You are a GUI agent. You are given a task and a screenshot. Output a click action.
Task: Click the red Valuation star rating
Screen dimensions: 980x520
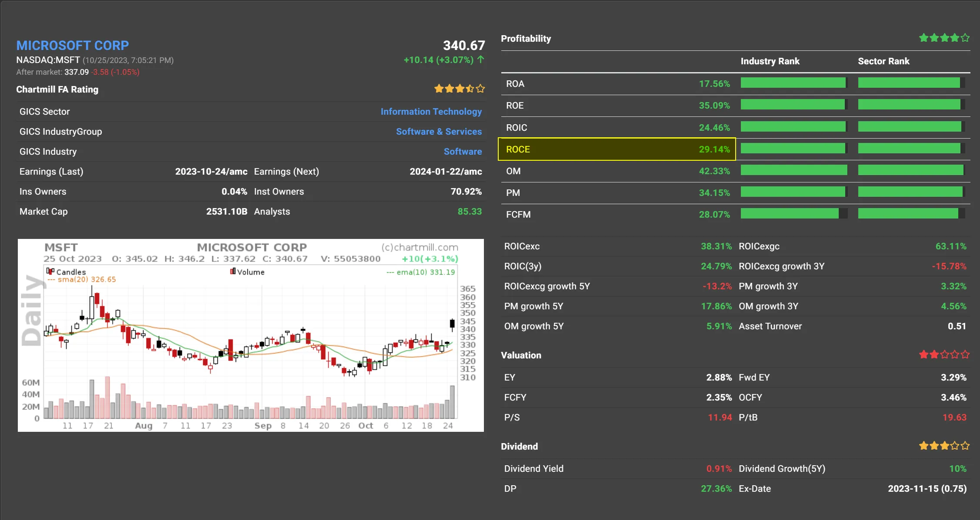944,355
